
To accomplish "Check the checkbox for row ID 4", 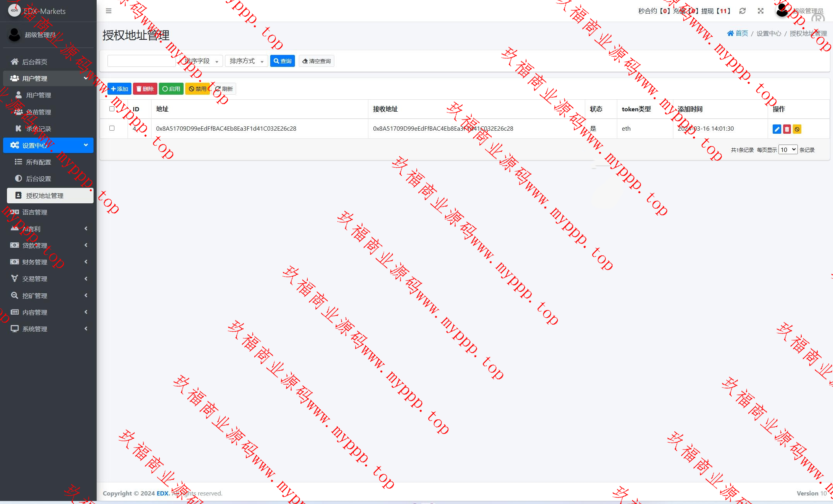I will [x=112, y=128].
